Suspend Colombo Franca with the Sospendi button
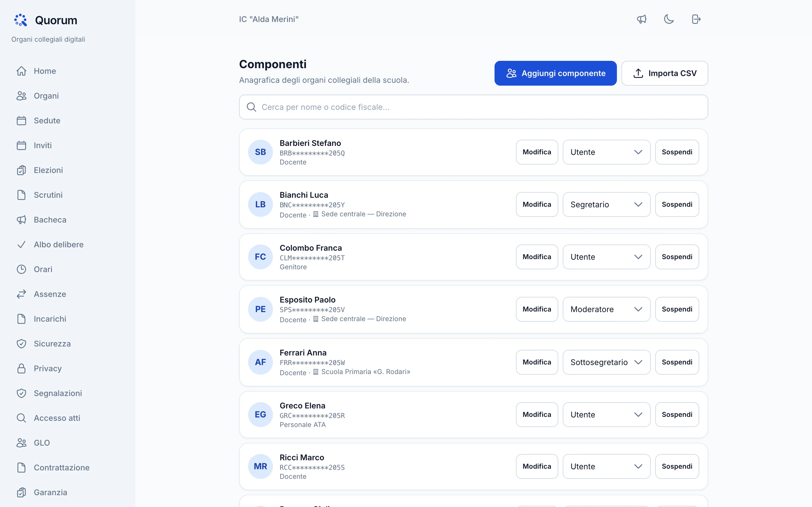812x507 pixels. point(677,257)
